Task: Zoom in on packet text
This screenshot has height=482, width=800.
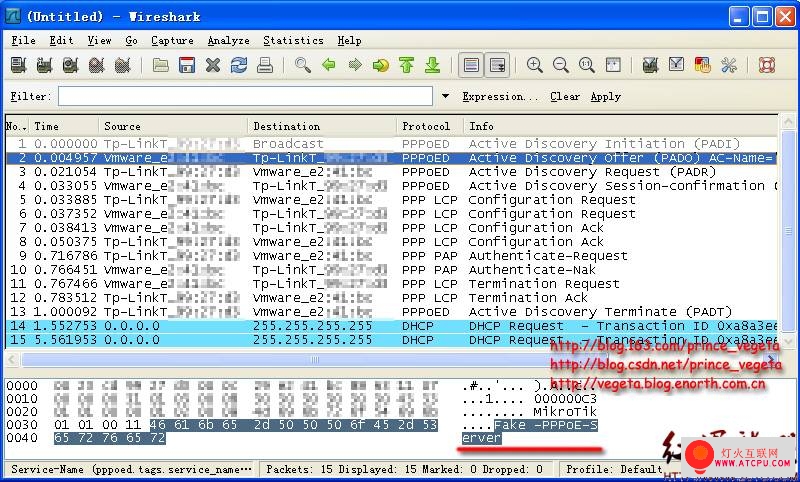Action: click(535, 65)
